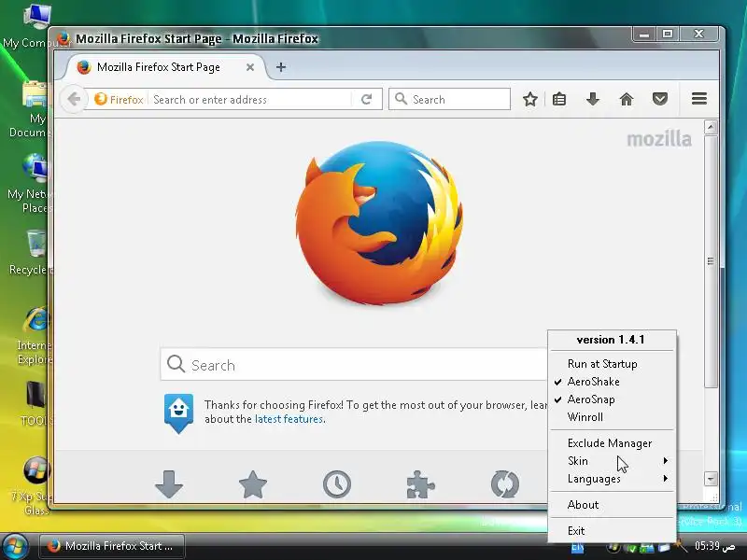This screenshot has height=560, width=747.
Task: Click the large start page Search field
Action: click(354, 365)
